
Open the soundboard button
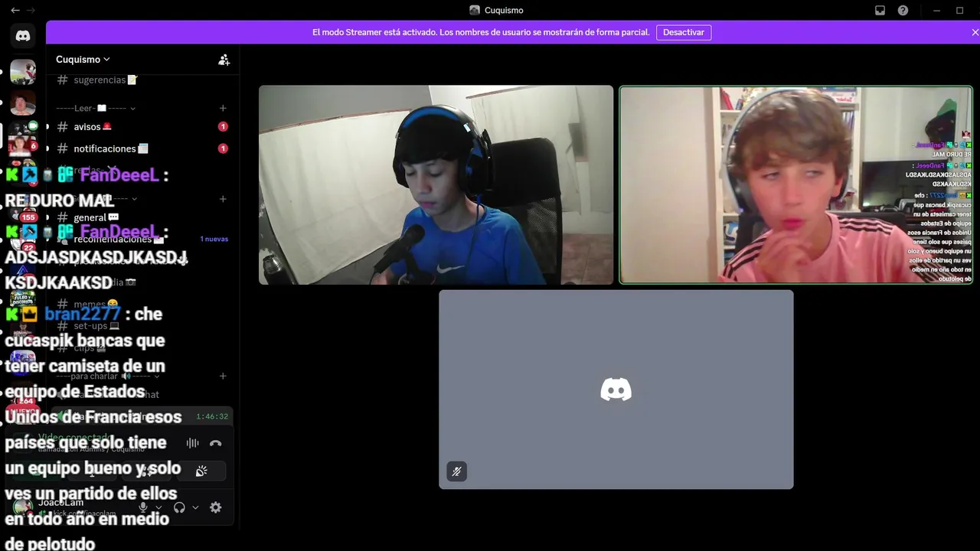(201, 471)
